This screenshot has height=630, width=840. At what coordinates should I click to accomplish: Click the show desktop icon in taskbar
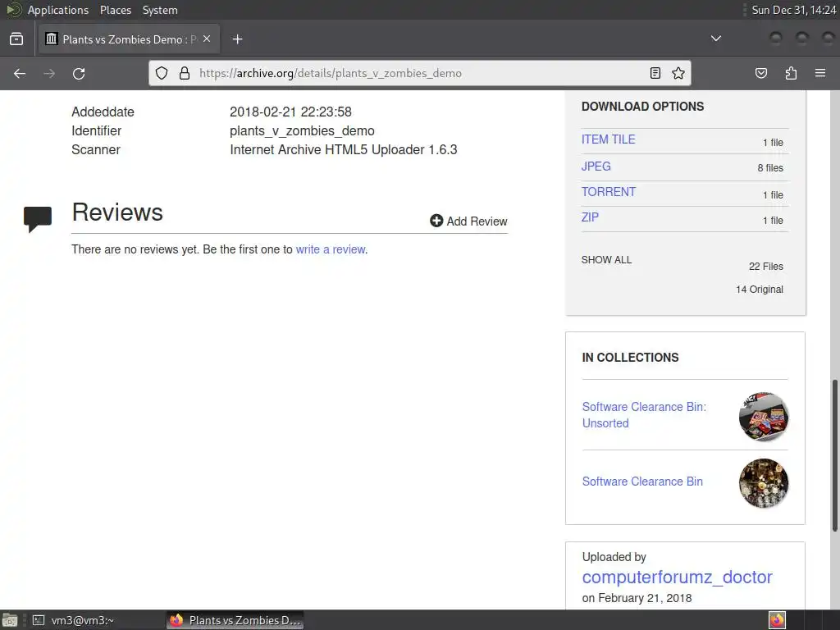point(9,620)
